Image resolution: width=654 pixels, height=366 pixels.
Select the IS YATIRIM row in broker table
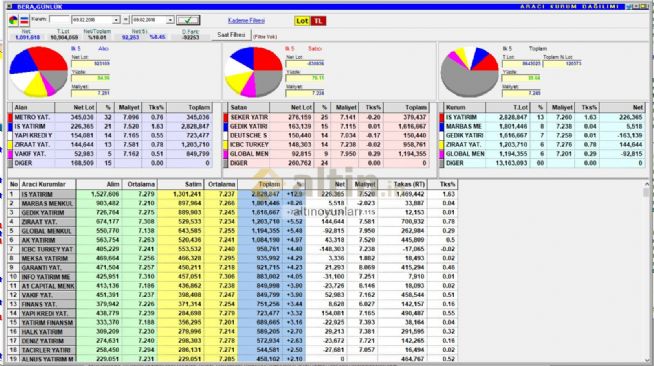point(232,194)
